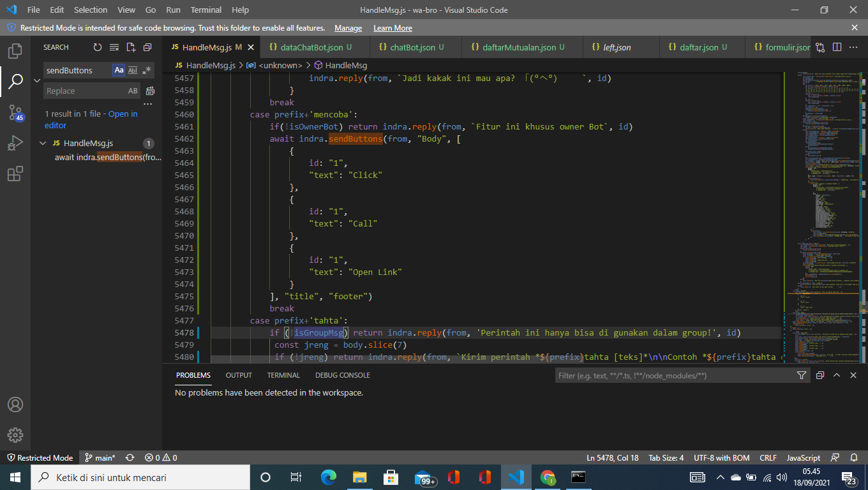Collapse the HandleMsg.js search result group
This screenshot has width=868, height=490.
pos(43,143)
